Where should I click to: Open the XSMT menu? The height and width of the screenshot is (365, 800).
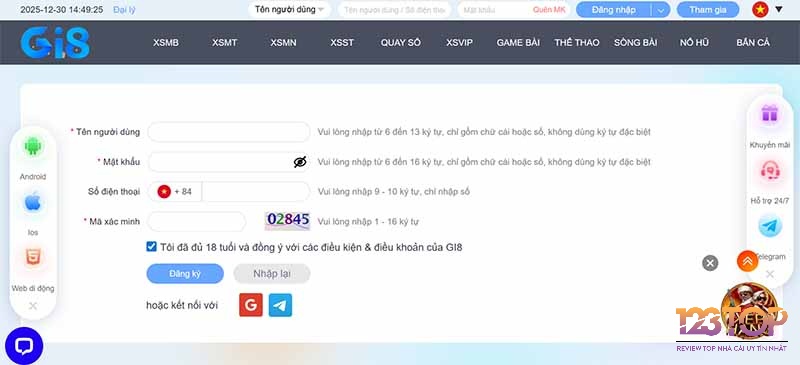[224, 43]
